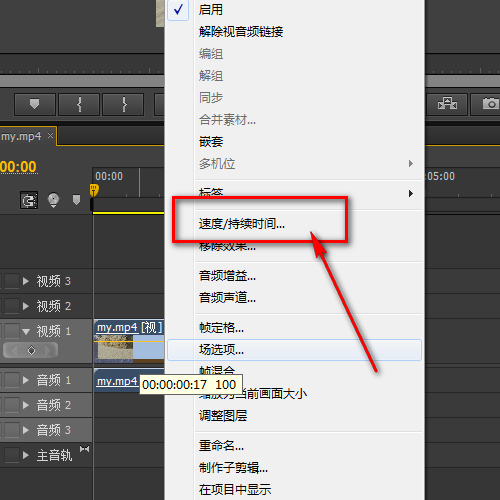Toggle the lock box on 主音轨
Viewport: 500px width, 500px height.
click(x=12, y=455)
